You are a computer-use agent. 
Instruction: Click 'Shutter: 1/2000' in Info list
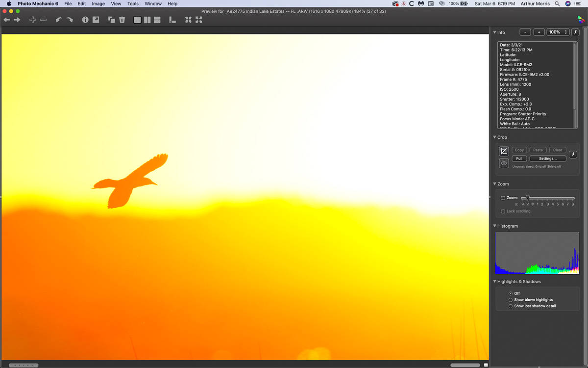pos(514,99)
